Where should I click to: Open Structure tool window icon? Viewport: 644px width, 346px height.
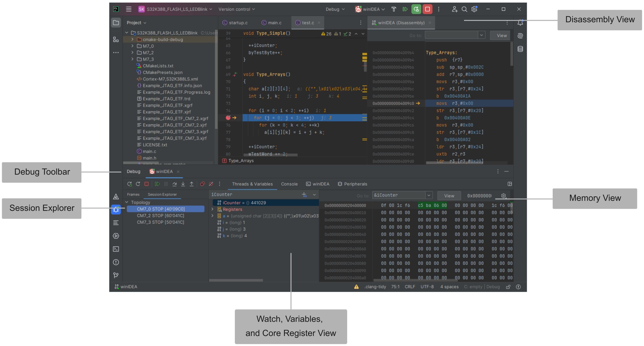116,39
